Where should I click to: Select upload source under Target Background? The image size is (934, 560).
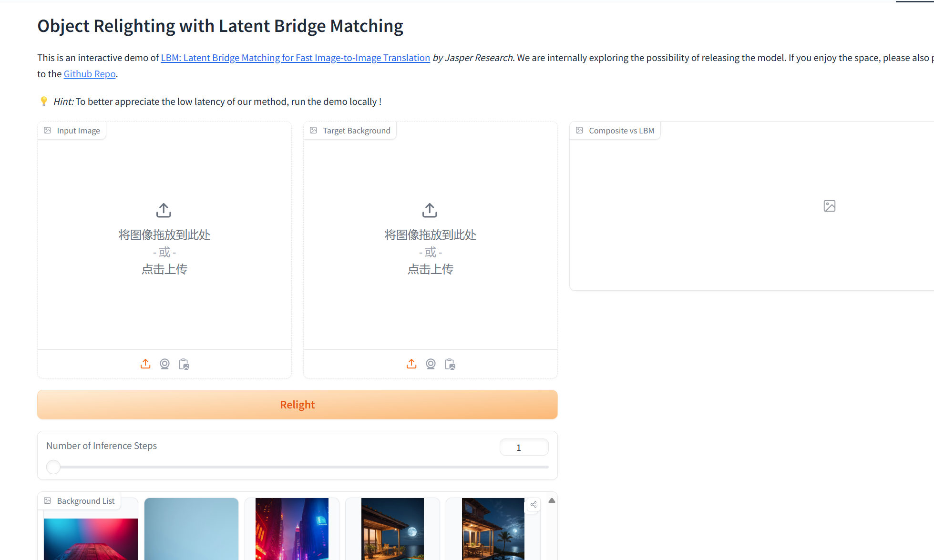tap(411, 364)
